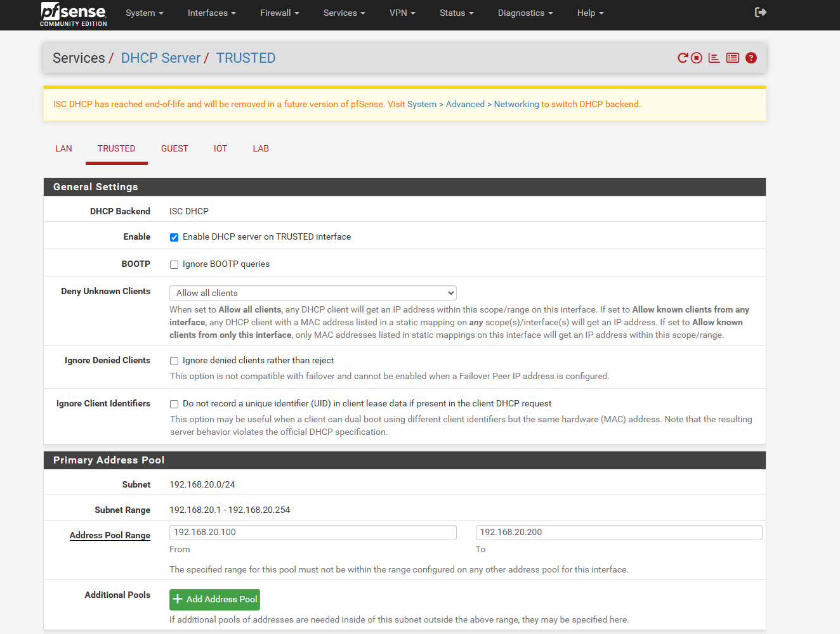Expand the Interfaces menu
The image size is (840, 634).
coord(212,13)
